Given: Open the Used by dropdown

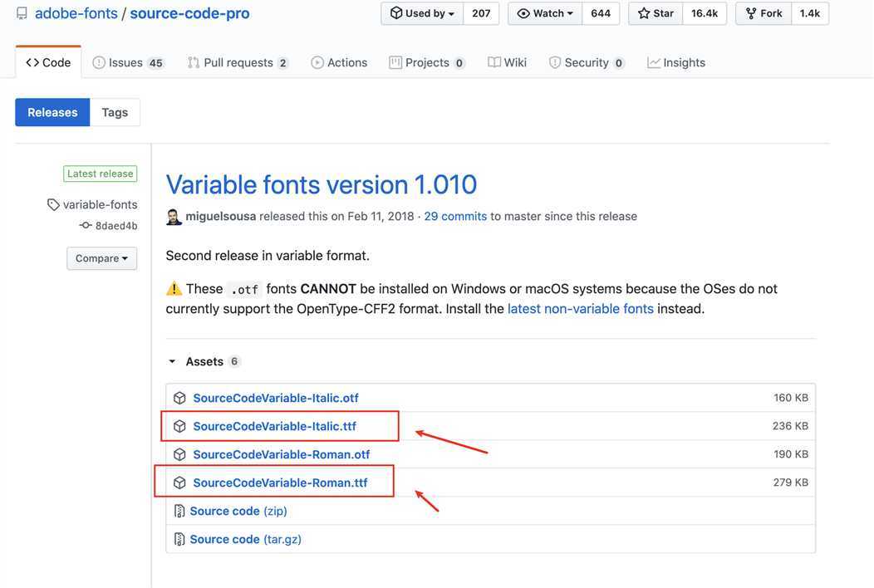Looking at the screenshot, I should [422, 13].
